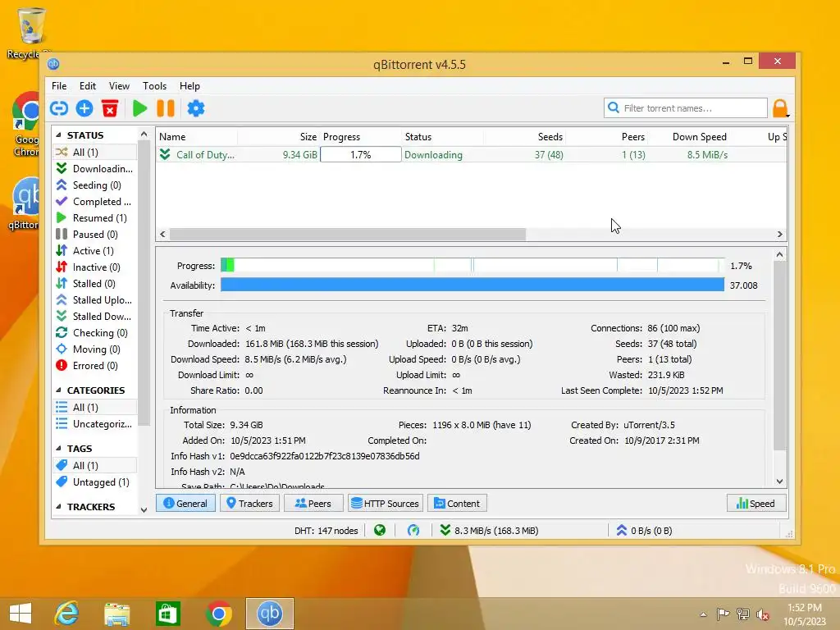The height and width of the screenshot is (630, 840).
Task: Switch to the HTTP Sources tab
Action: [x=386, y=504]
